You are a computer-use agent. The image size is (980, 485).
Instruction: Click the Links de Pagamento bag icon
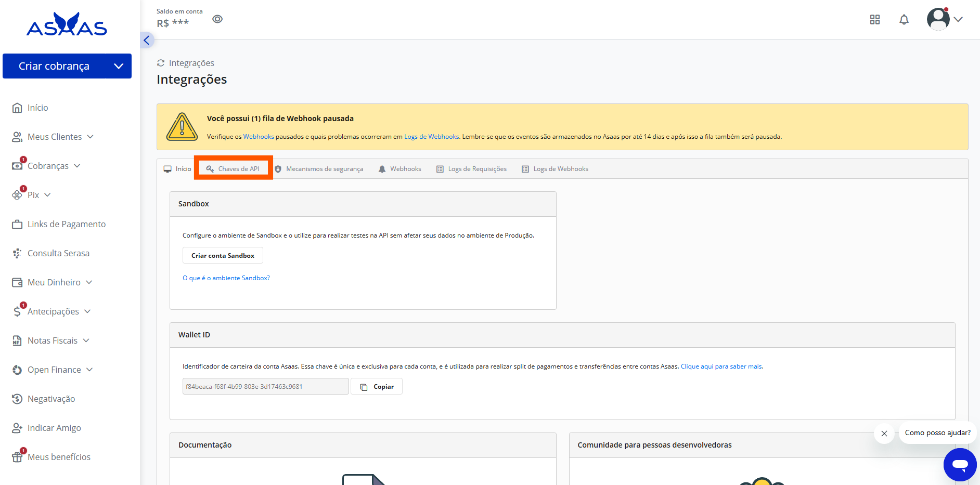point(17,224)
